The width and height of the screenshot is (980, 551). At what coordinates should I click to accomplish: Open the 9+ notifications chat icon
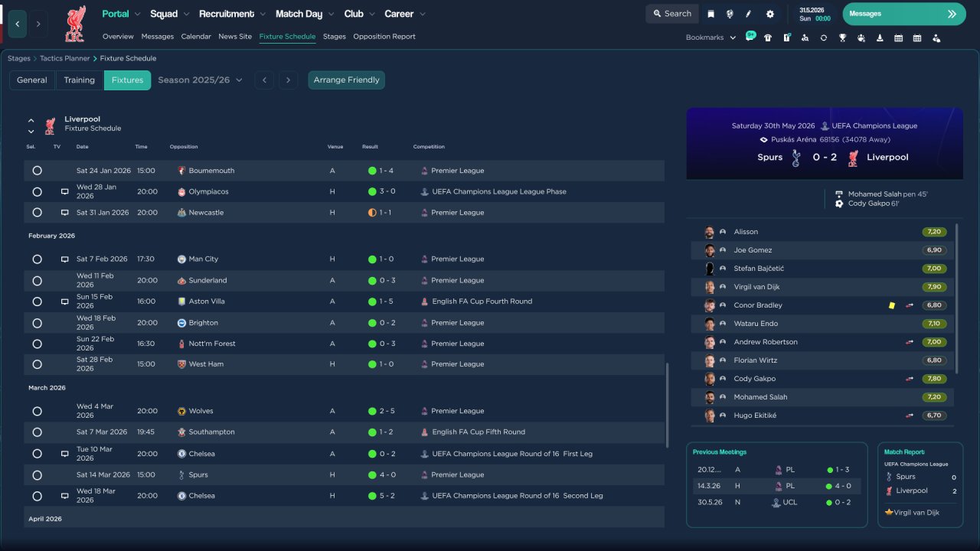click(751, 37)
